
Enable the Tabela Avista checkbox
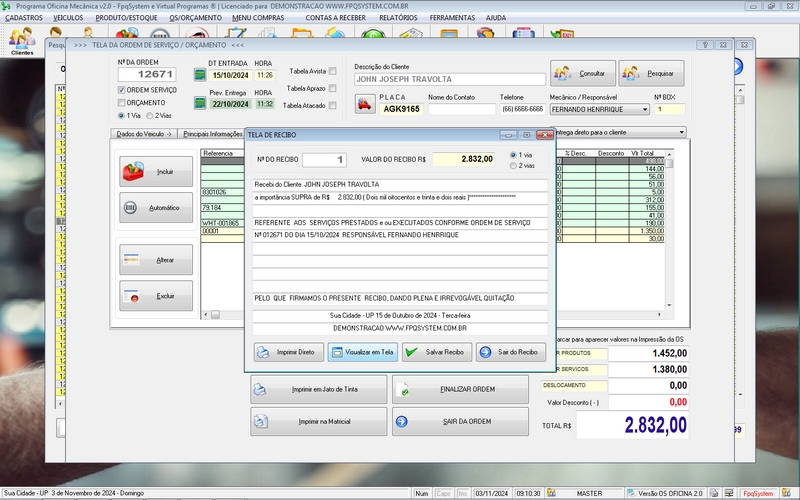pyautogui.click(x=333, y=72)
